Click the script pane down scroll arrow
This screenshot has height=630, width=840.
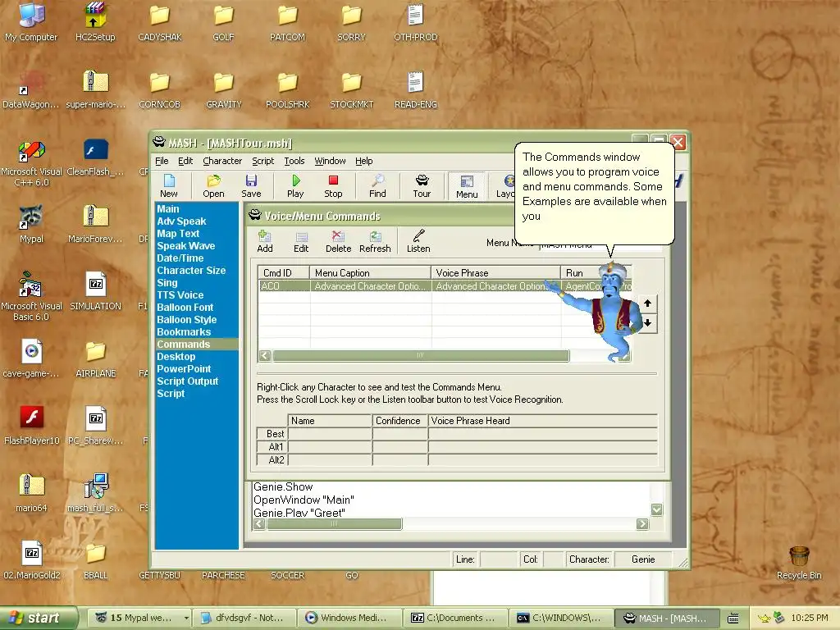point(657,509)
